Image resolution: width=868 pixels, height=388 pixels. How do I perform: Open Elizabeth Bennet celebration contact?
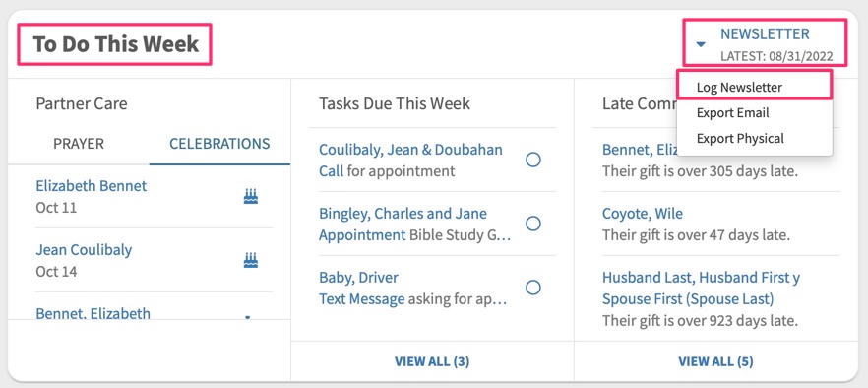pos(92,186)
